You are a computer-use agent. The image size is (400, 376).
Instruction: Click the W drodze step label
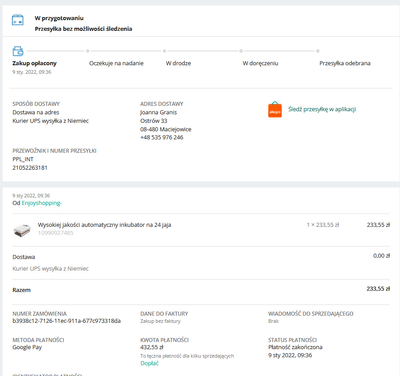coord(178,63)
